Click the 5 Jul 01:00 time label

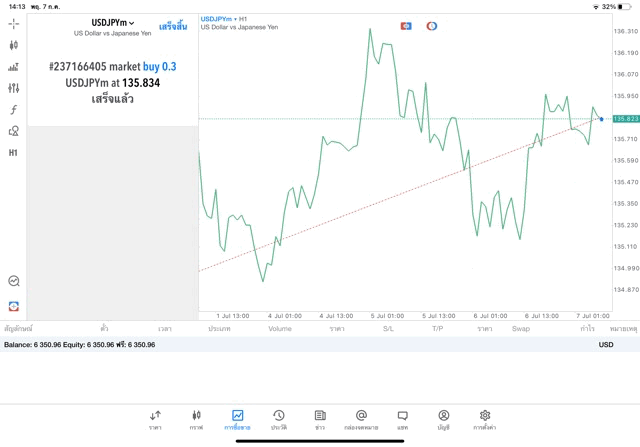[x=387, y=316]
